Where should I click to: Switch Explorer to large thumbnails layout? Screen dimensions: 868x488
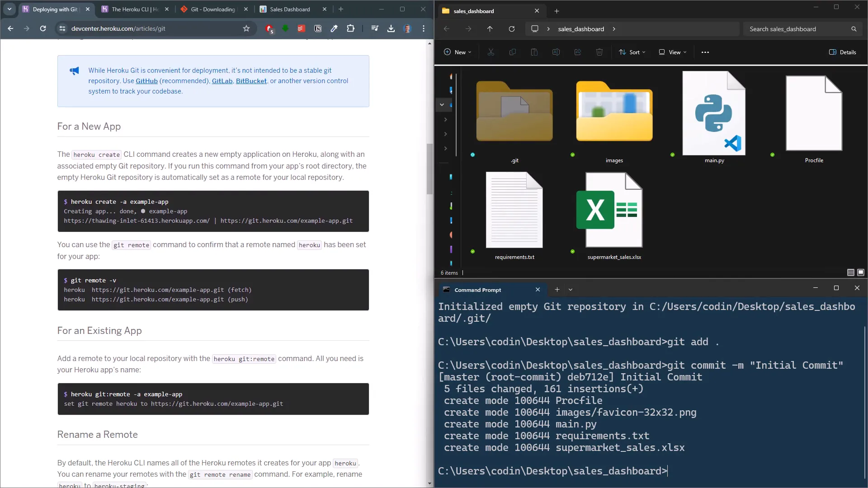(861, 272)
